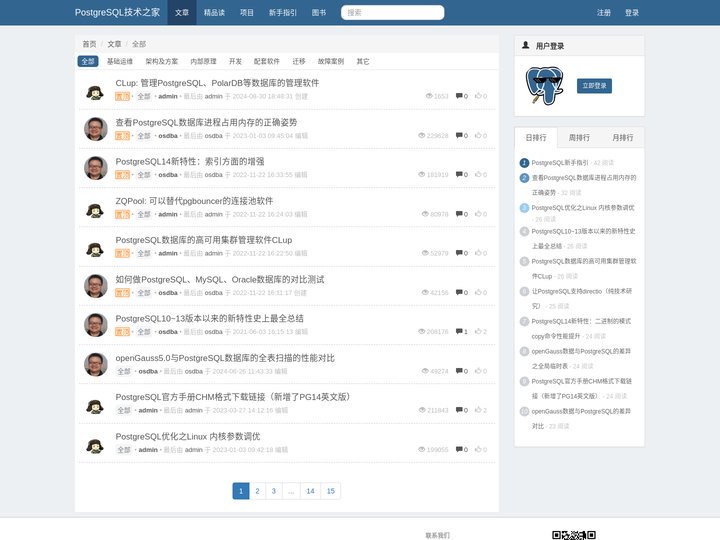
Task: Click the QR code in the footer
Action: pyautogui.click(x=574, y=535)
